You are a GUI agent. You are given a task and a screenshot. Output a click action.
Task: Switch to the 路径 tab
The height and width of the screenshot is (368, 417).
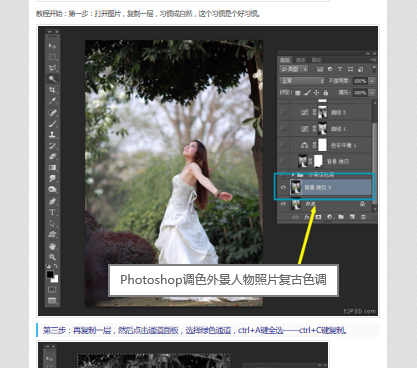316,60
